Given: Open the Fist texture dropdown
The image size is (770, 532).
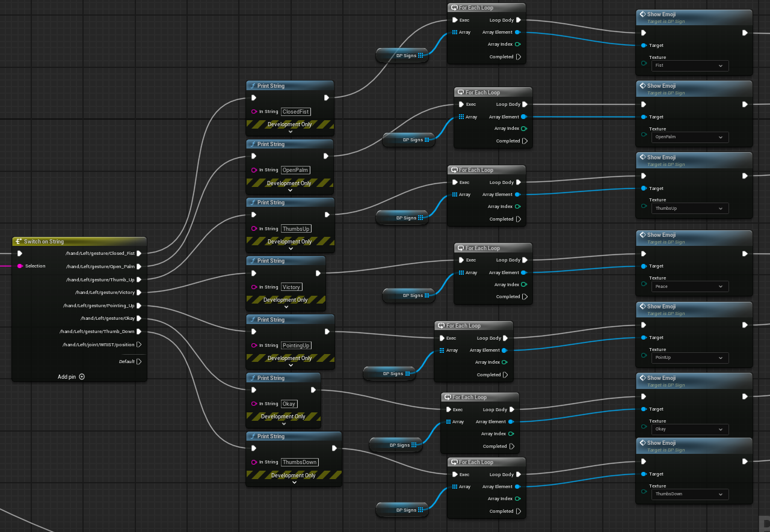Looking at the screenshot, I should pos(689,66).
